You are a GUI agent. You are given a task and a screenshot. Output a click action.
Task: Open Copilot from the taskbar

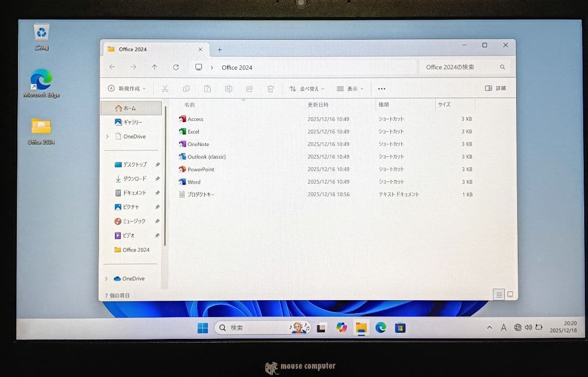[341, 327]
